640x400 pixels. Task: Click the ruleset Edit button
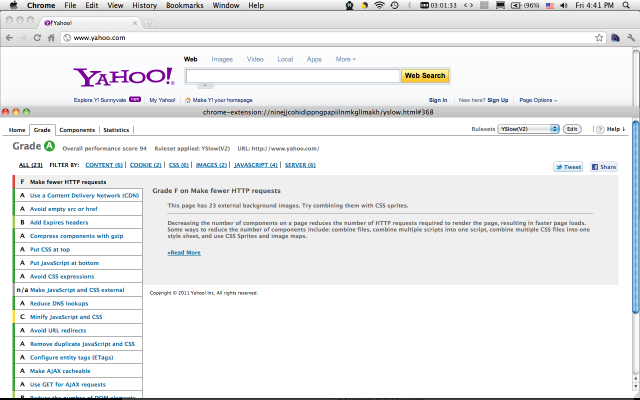(x=572, y=129)
